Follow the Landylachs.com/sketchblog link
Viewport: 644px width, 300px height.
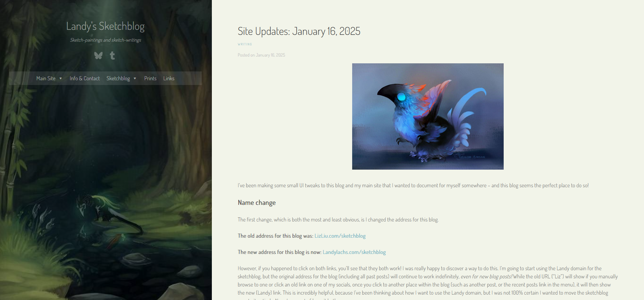tap(354, 252)
